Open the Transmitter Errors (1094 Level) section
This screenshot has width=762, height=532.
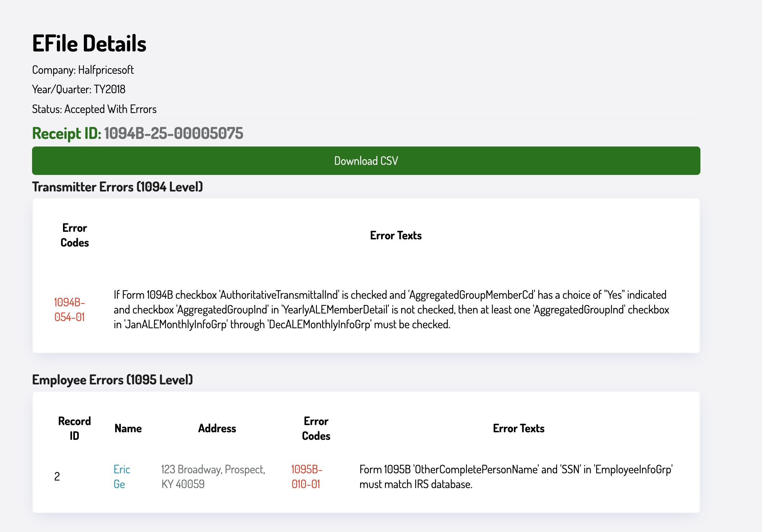(x=117, y=187)
